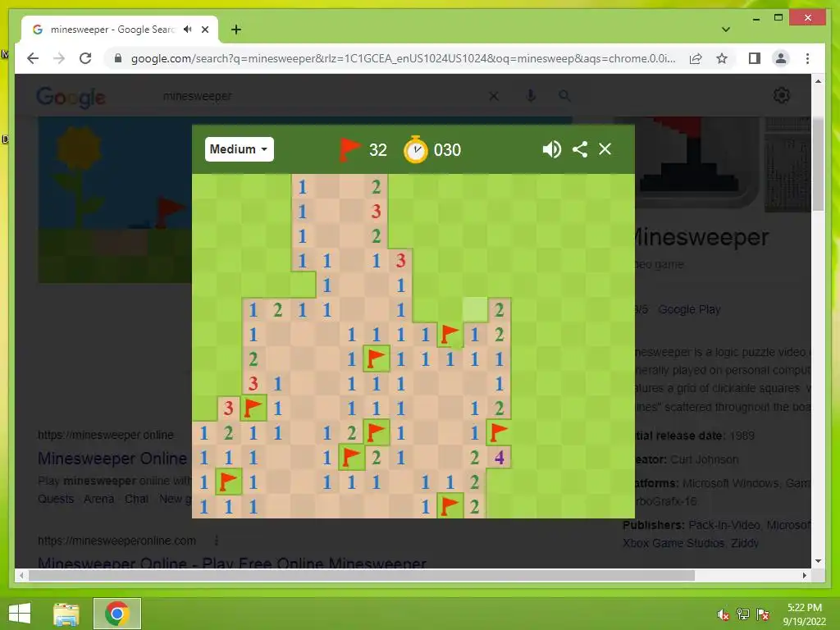Image resolution: width=840 pixels, height=630 pixels.
Task: Click the google.com address bar URL
Action: click(x=403, y=58)
